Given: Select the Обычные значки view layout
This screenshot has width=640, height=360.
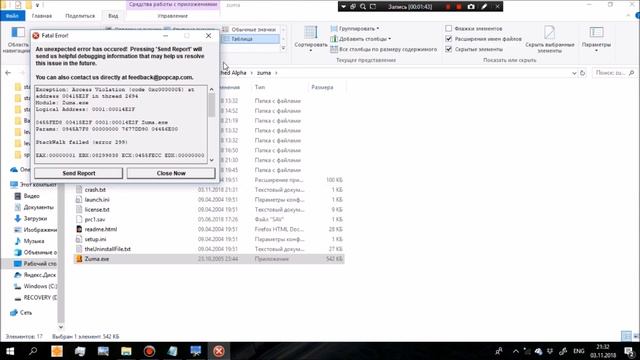Looking at the screenshot, I should (x=251, y=29).
